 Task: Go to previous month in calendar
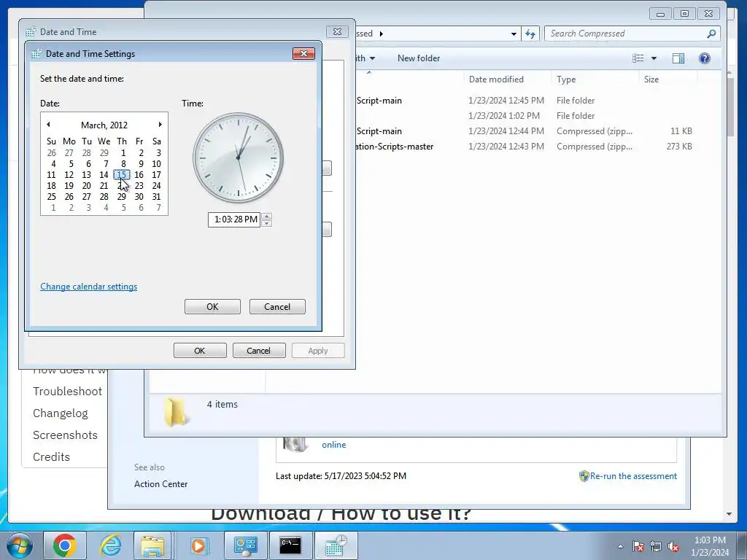coord(48,125)
